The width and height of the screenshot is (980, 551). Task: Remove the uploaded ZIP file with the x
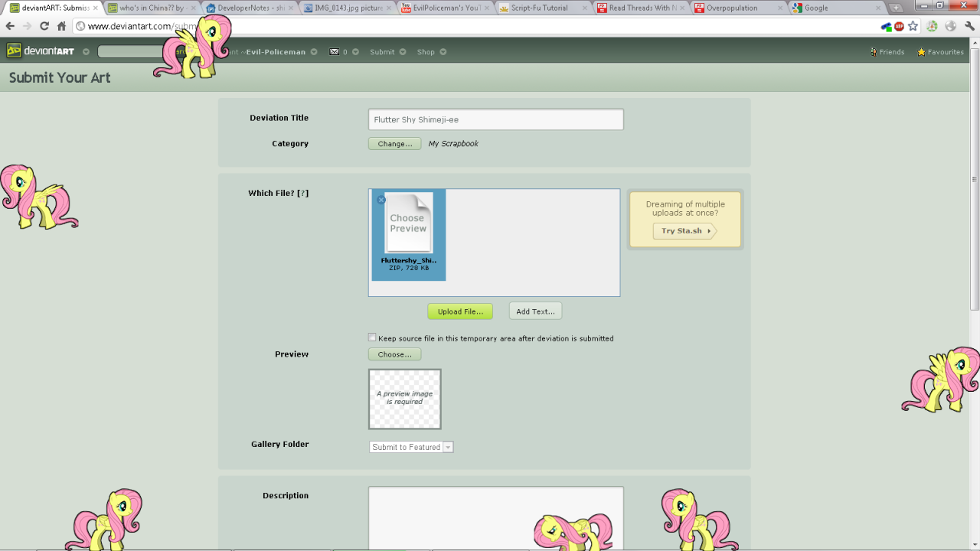[x=381, y=200]
